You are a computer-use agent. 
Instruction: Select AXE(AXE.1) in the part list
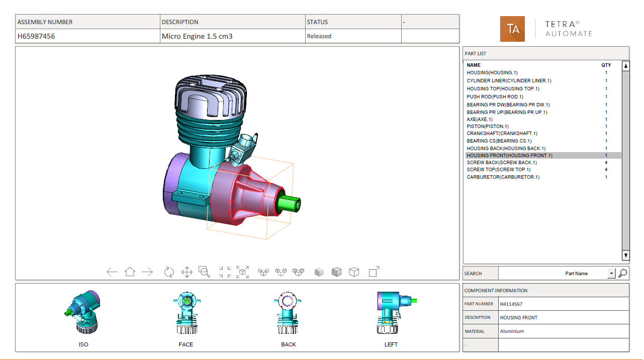[543, 119]
